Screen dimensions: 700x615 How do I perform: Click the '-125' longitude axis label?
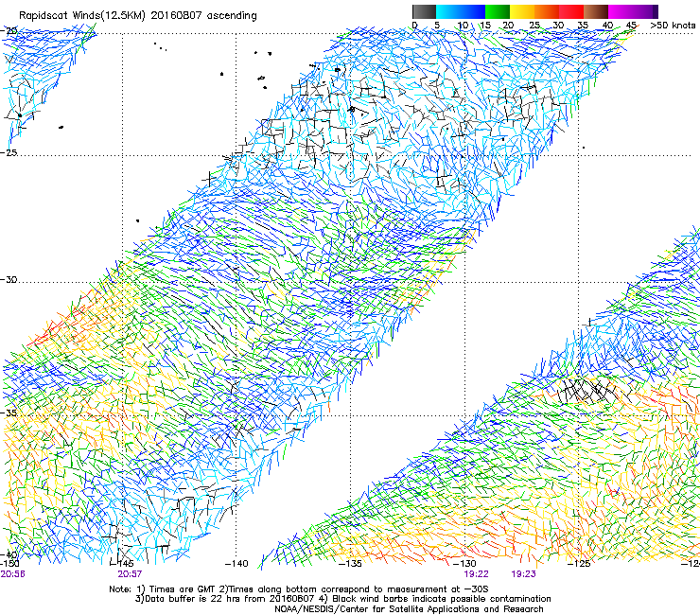tap(579, 564)
